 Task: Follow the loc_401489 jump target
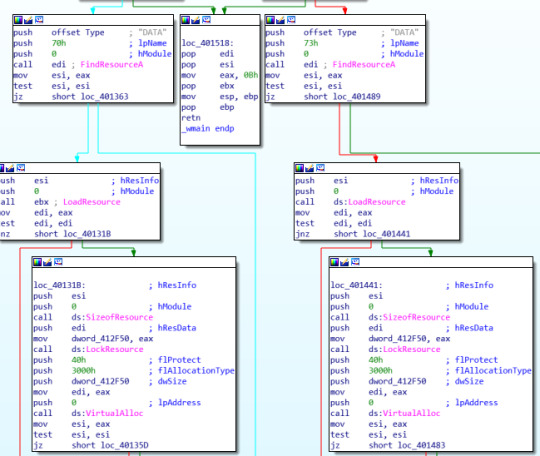point(356,96)
